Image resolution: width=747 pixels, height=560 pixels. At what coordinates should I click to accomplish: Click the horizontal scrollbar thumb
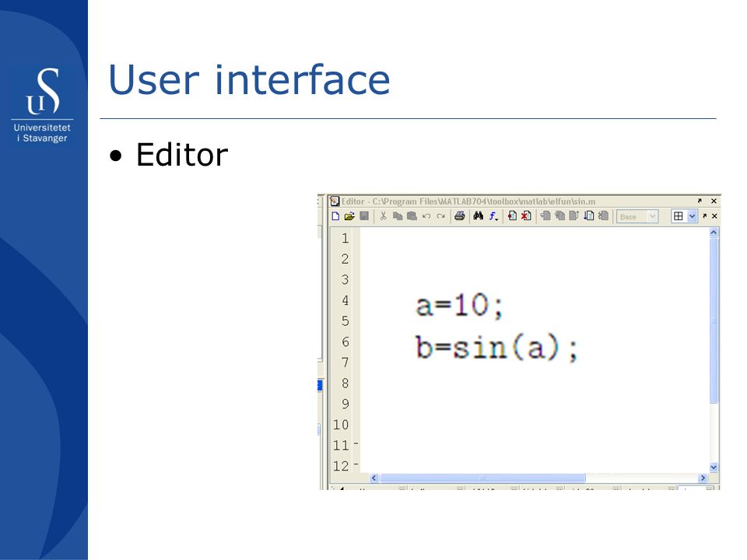pos(482,478)
